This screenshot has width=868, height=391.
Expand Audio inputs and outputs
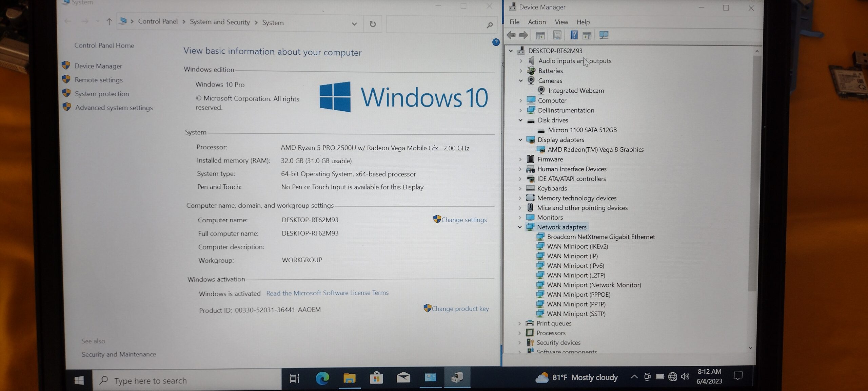pos(521,61)
